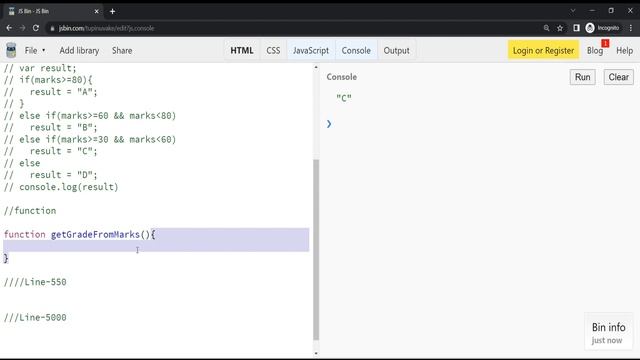Image resolution: width=640 pixels, height=360 pixels.
Task: Run the code from the console
Action: coord(582,77)
